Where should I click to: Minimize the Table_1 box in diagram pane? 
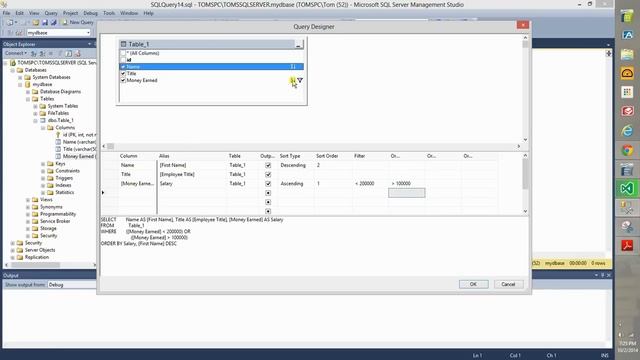click(x=298, y=44)
